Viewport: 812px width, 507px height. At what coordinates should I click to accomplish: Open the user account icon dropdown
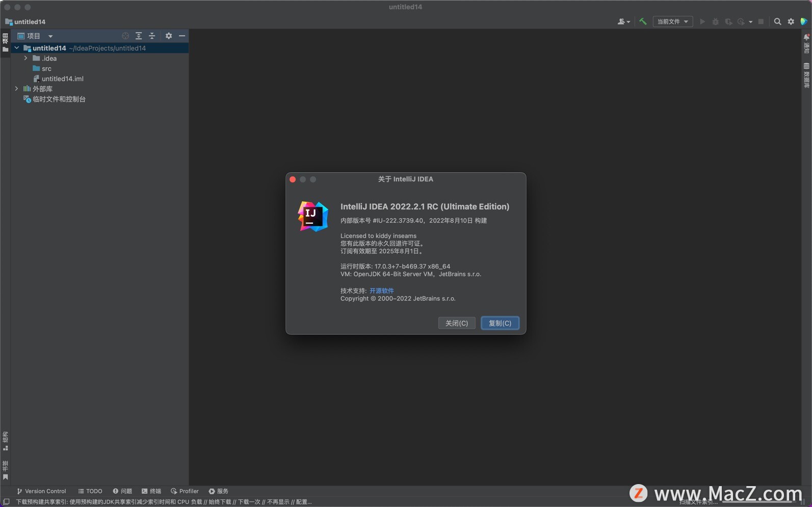coord(623,21)
